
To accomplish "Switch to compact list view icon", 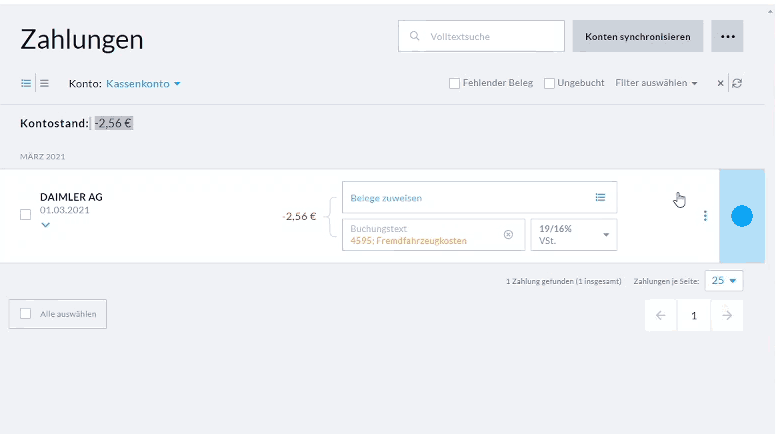I will pos(44,83).
